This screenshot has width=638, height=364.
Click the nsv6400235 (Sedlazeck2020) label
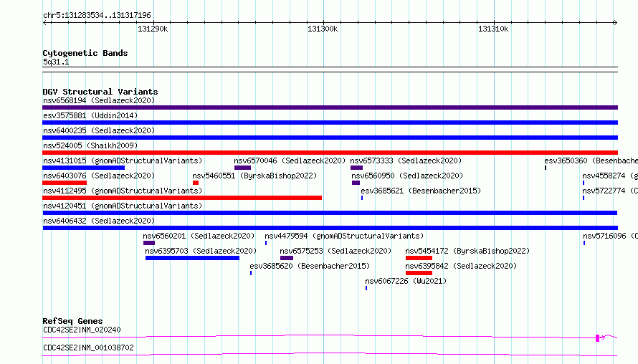99,130
